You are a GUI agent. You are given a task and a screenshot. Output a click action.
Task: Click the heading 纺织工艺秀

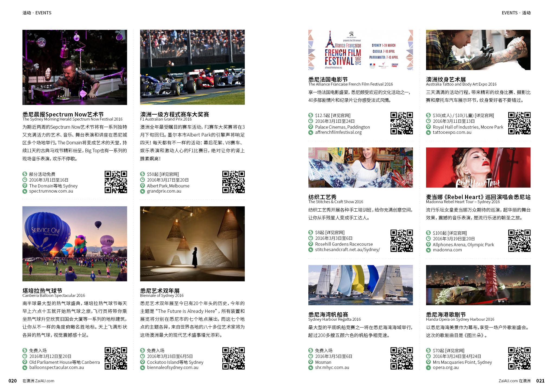pos(322,197)
